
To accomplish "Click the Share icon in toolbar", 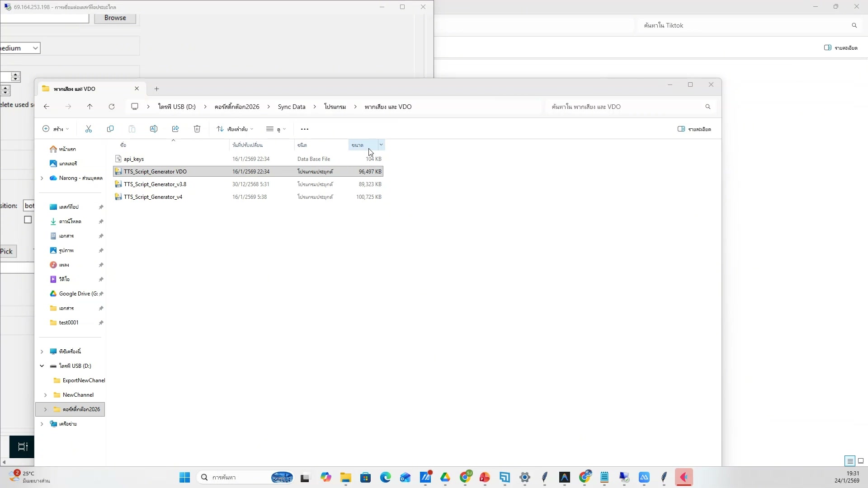I will (175, 129).
